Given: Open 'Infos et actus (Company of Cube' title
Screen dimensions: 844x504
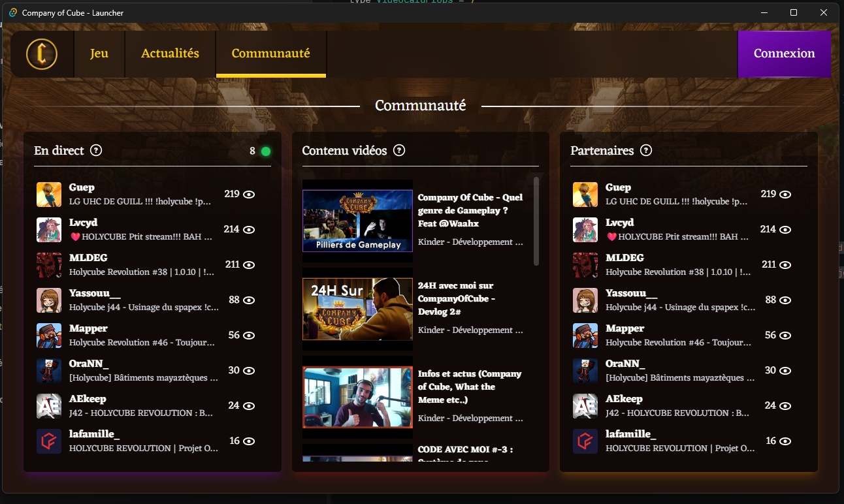Looking at the screenshot, I should [470, 386].
